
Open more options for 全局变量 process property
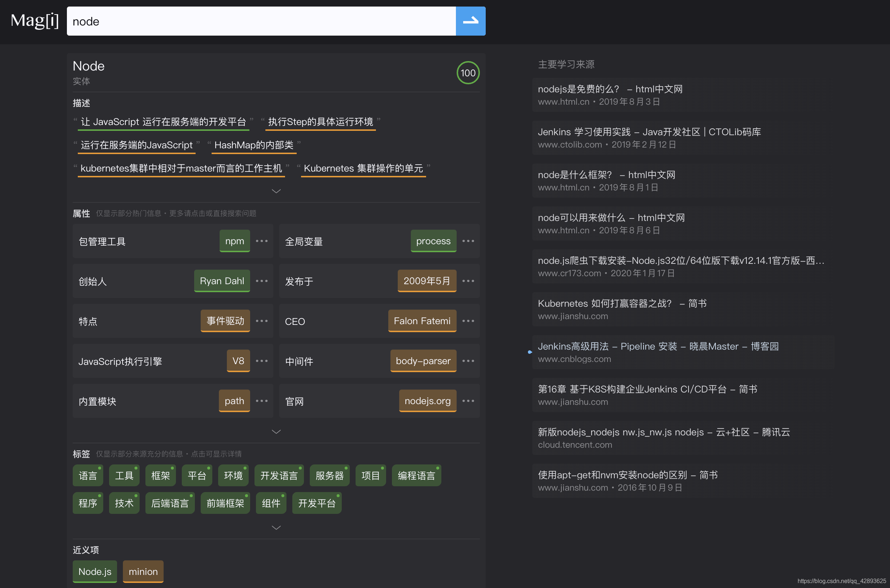click(468, 241)
